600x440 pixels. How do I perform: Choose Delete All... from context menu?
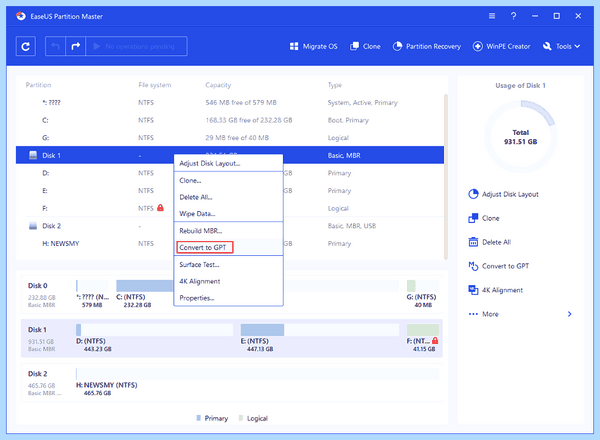tap(228, 197)
